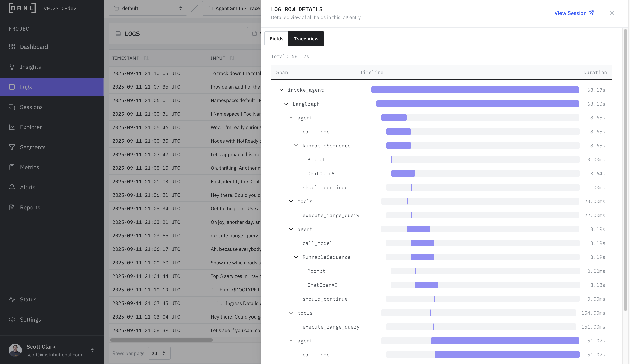Toggle sorting on the INPUT column

pos(232,58)
